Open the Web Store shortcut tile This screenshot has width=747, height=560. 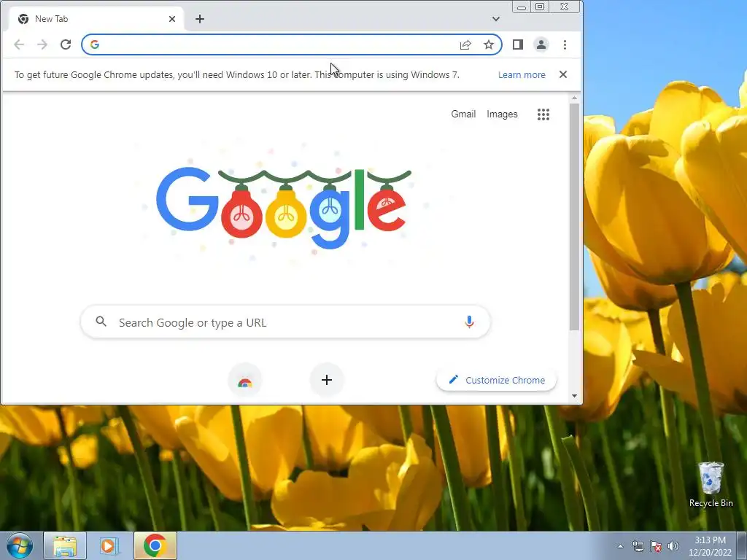(245, 380)
